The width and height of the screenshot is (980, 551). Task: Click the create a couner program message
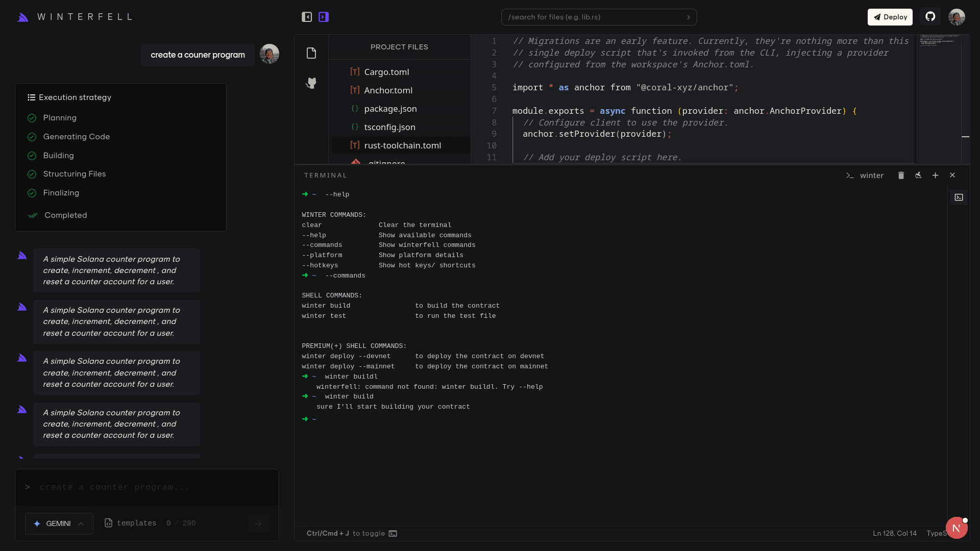[198, 55]
